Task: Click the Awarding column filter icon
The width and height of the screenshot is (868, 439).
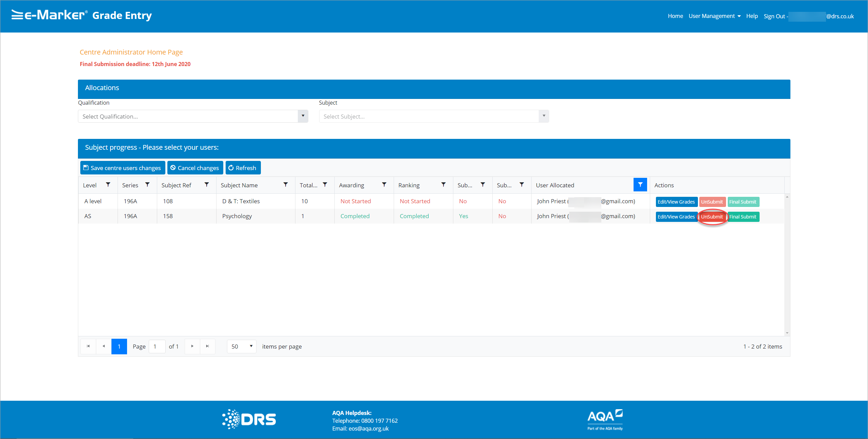Action: pos(384,185)
